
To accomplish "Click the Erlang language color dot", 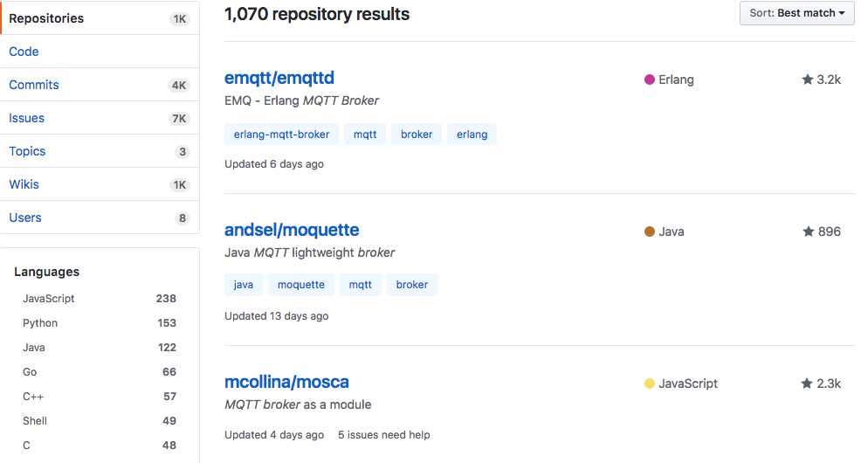I will (x=650, y=79).
